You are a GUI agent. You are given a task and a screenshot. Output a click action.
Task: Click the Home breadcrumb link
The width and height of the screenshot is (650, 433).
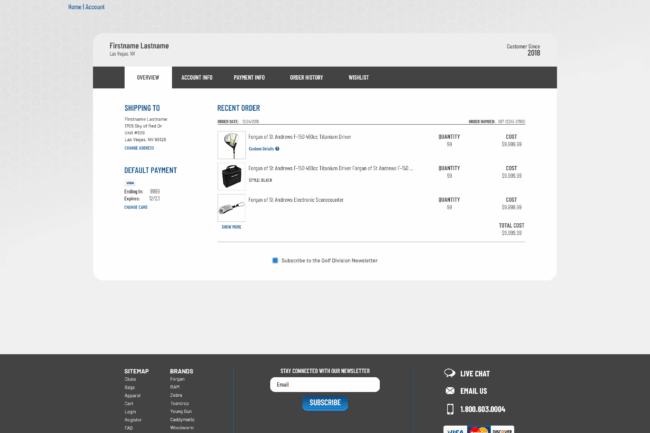pos(74,7)
